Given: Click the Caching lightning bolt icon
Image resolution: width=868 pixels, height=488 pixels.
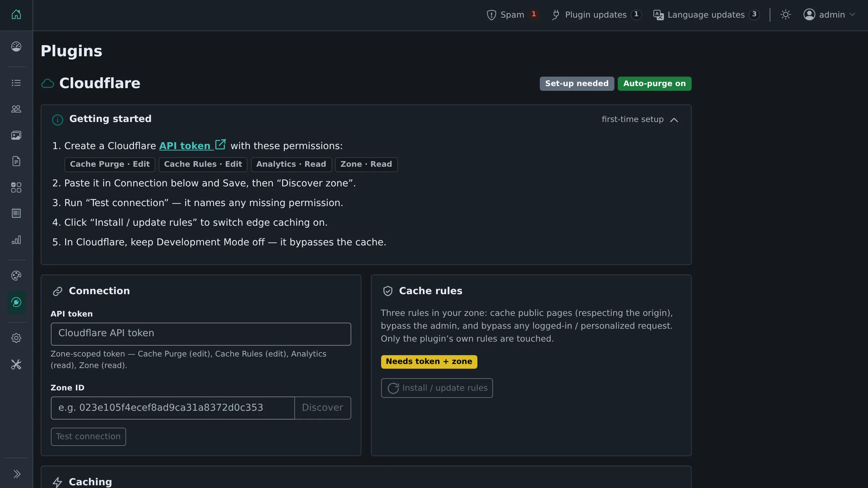Looking at the screenshot, I should [58, 482].
